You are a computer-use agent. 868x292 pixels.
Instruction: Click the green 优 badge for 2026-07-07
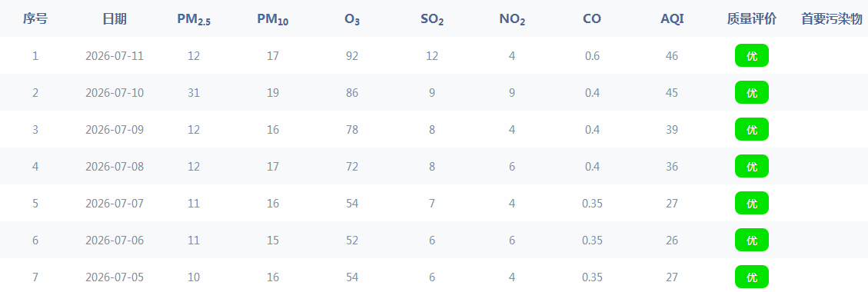tap(752, 203)
